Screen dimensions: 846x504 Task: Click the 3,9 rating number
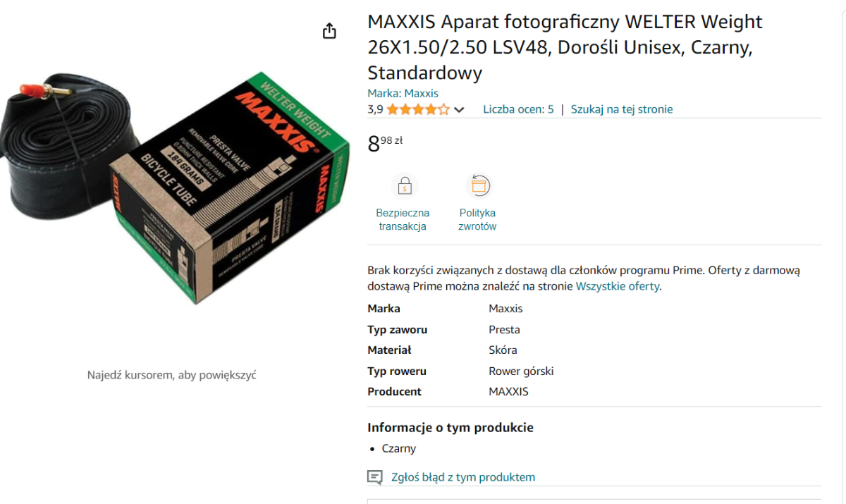pyautogui.click(x=375, y=109)
